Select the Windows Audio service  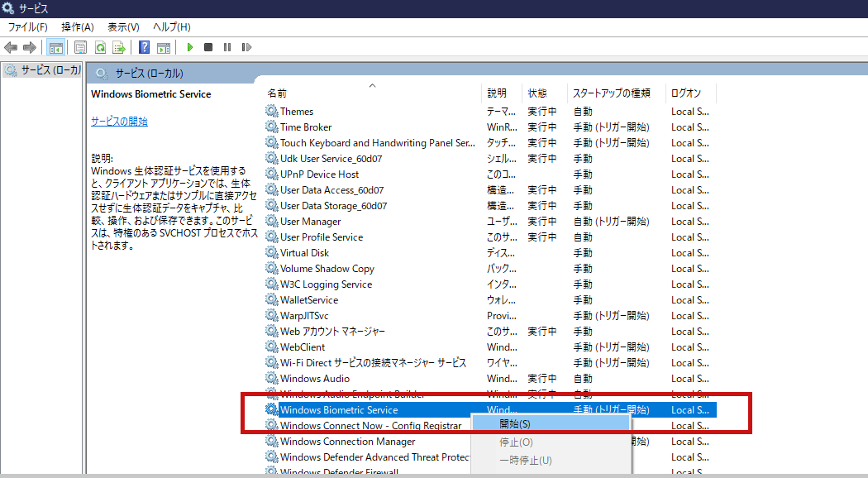coord(490,378)
